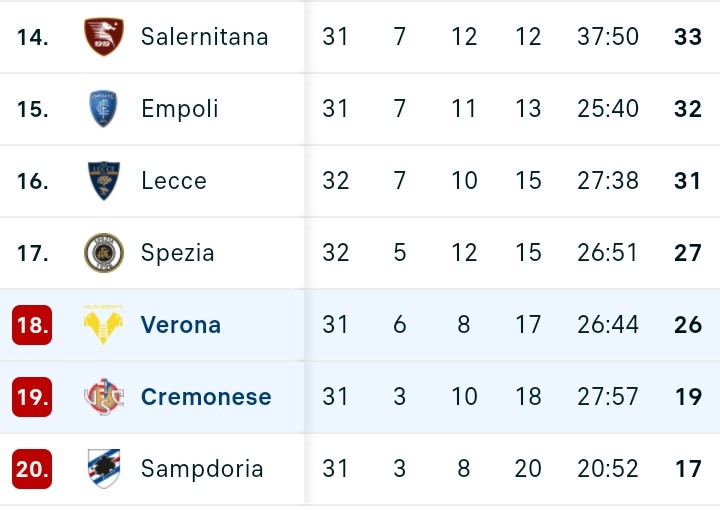The height and width of the screenshot is (510, 720).
Task: Click the Lecce club crest icon
Action: click(x=104, y=181)
